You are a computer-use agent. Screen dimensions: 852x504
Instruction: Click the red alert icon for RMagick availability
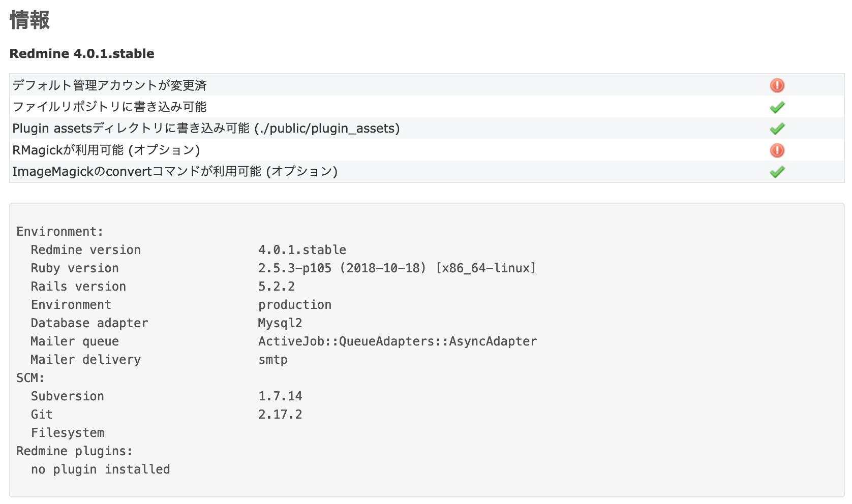point(776,150)
